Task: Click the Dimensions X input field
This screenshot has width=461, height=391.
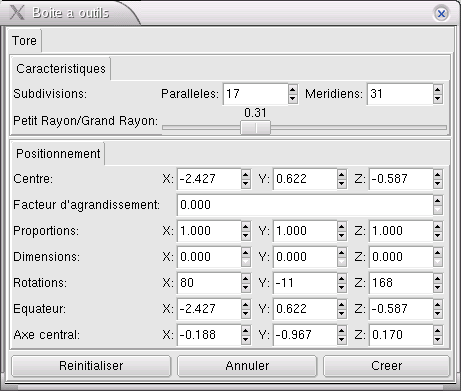Action: [x=209, y=257]
